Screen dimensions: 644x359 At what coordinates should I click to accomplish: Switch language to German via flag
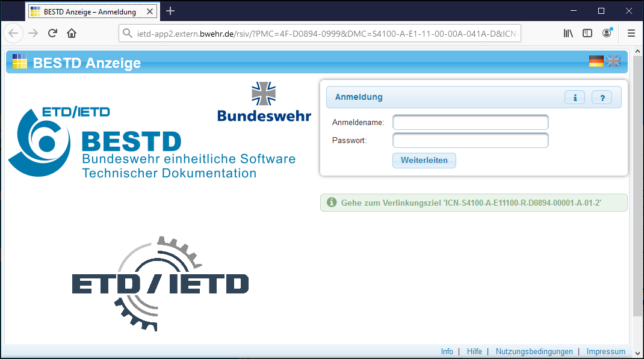pyautogui.click(x=596, y=61)
